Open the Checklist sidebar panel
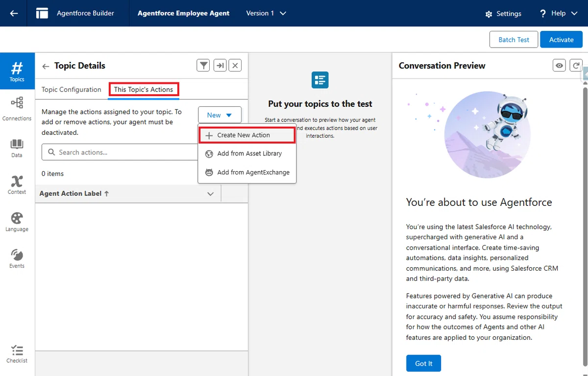588x376 pixels. [17, 353]
